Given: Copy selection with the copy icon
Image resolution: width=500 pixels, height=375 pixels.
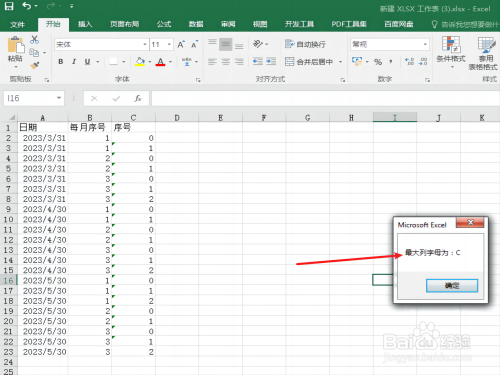Looking at the screenshot, I should 34,53.
